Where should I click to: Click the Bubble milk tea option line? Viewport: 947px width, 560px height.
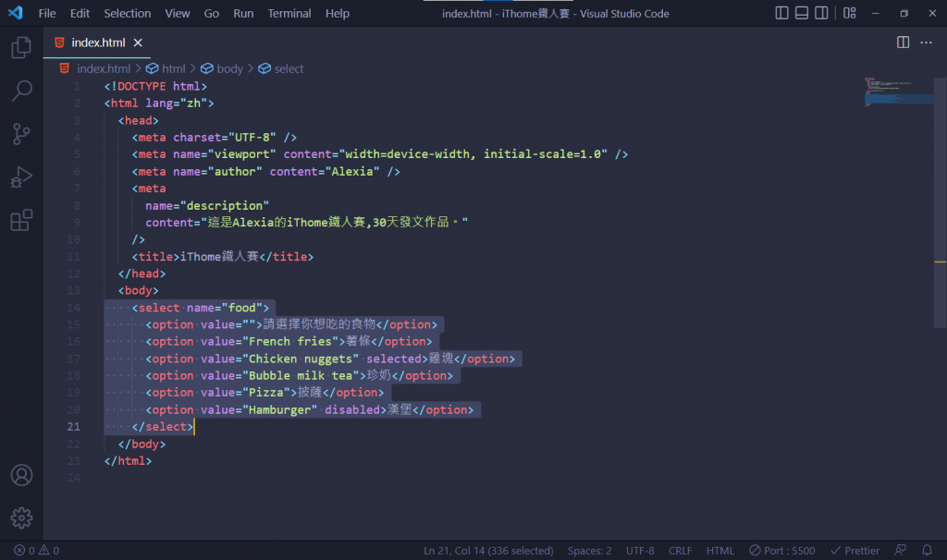point(299,376)
